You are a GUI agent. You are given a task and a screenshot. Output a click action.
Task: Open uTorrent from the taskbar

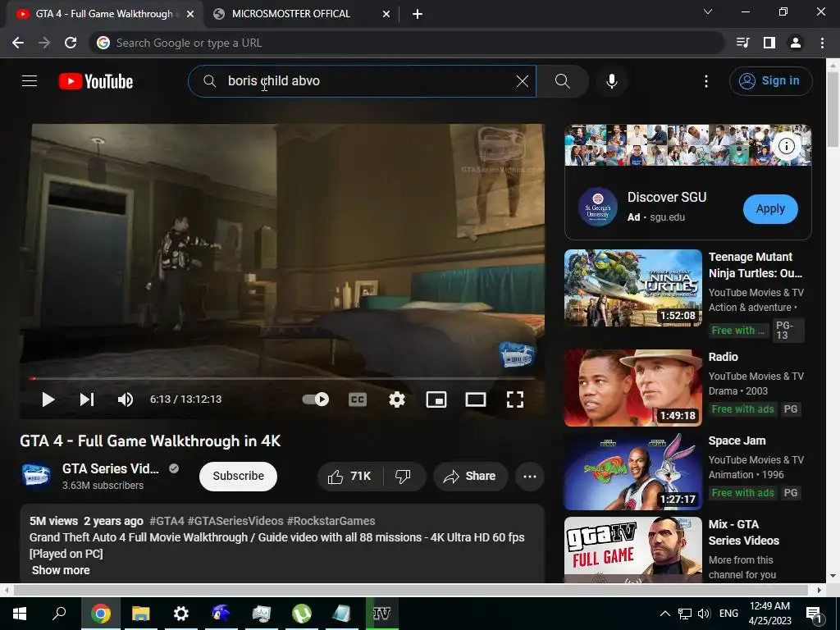(x=302, y=613)
